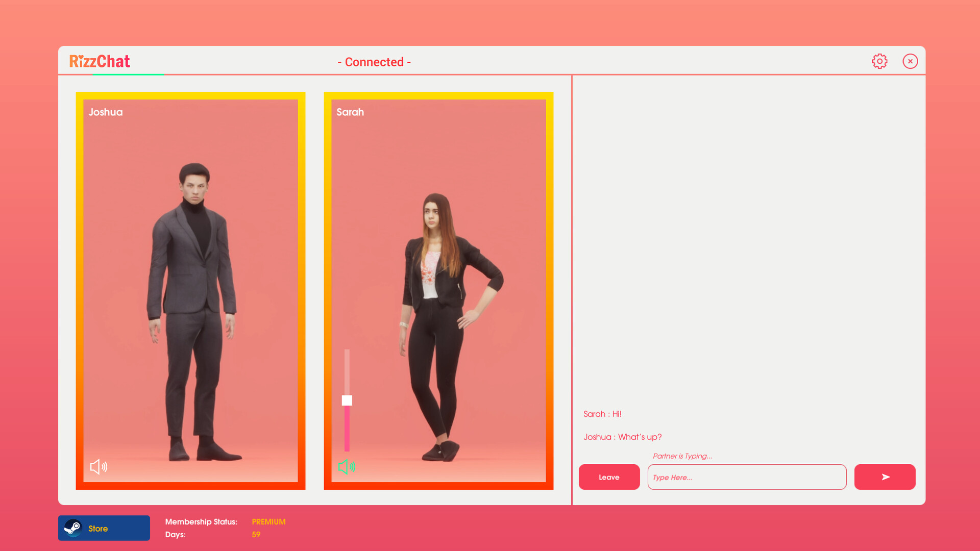This screenshot has height=551, width=980.
Task: Click the 'Partner is Typing...' indicator
Action: [682, 456]
